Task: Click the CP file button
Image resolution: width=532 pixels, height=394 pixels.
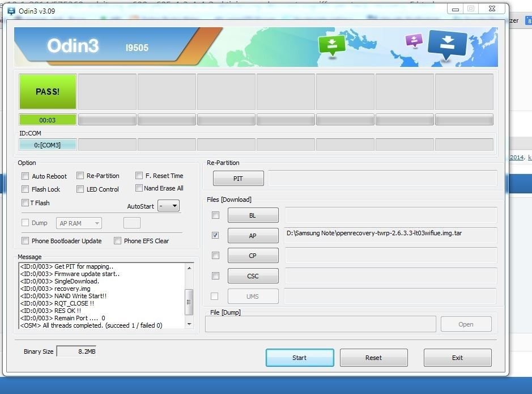Action: coord(253,256)
